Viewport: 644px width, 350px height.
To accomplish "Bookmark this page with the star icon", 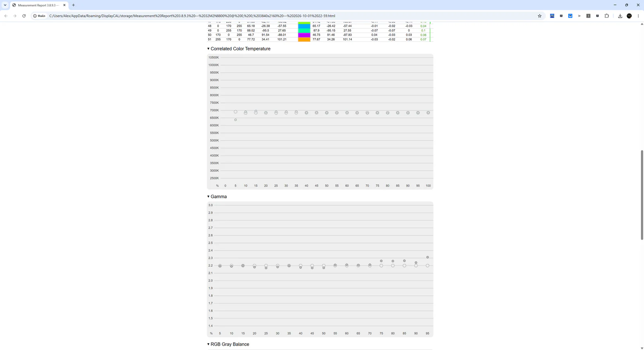I will pyautogui.click(x=540, y=16).
